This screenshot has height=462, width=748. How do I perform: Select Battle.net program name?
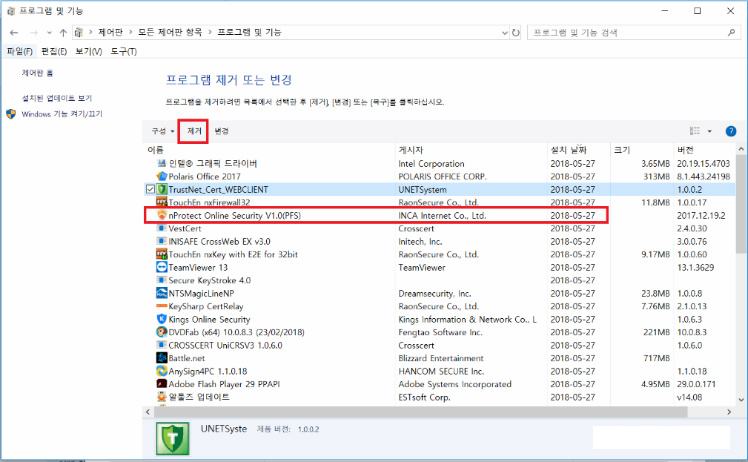[187, 358]
